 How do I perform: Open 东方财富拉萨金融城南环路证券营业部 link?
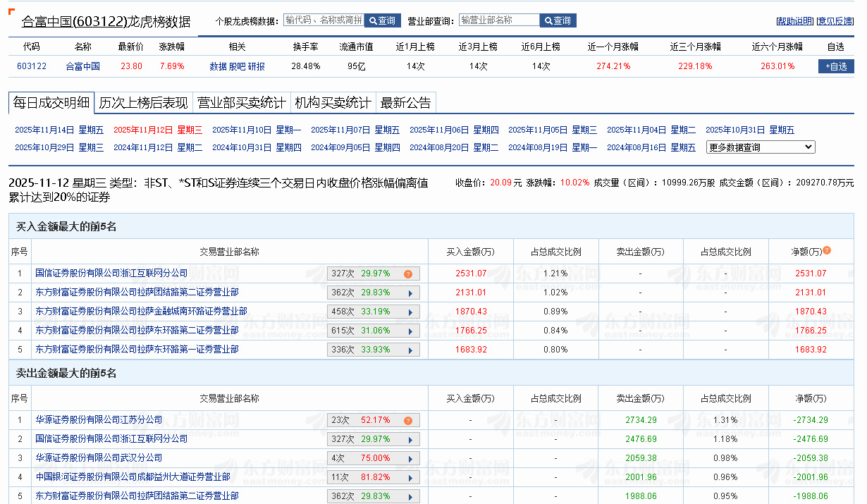pos(141,311)
